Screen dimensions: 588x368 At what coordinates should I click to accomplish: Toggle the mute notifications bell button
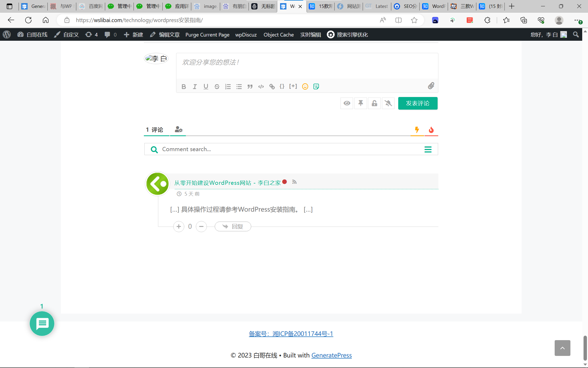click(x=388, y=103)
